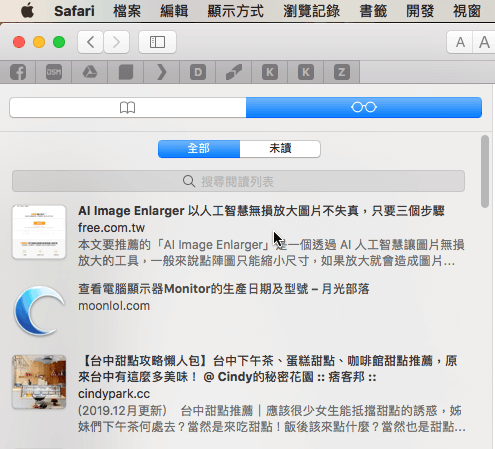Screen dimensions: 495x449
Task: Switch to the Reading List glasses tab
Action: click(x=364, y=107)
